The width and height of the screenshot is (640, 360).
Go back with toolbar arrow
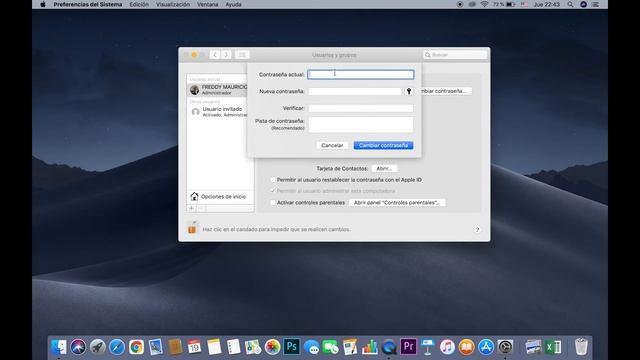pos(215,55)
